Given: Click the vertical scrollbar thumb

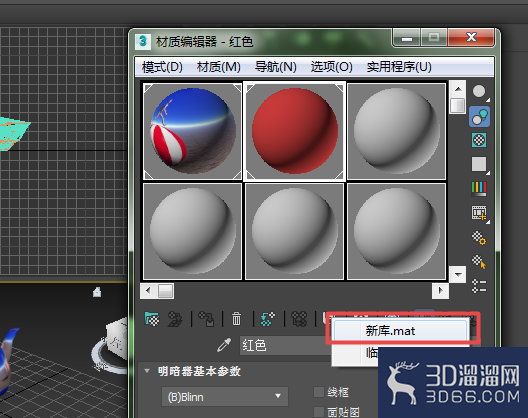Looking at the screenshot, I should 458,105.
